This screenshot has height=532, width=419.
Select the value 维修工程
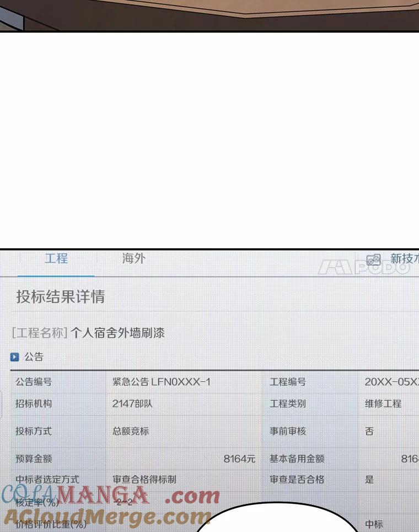(x=383, y=404)
